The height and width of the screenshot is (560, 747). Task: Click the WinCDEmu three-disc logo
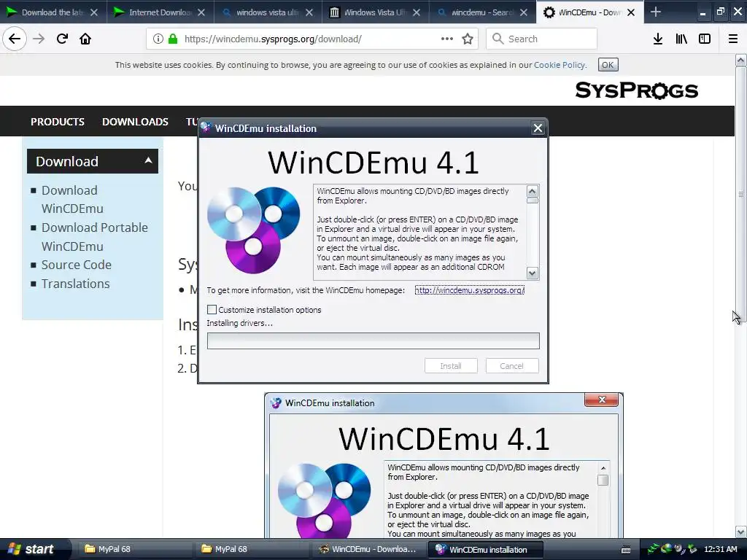[x=253, y=230]
